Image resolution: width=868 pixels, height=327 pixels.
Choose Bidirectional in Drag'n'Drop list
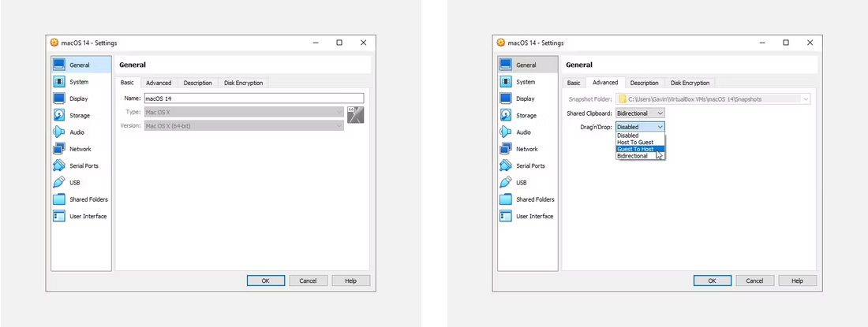[x=640, y=156]
